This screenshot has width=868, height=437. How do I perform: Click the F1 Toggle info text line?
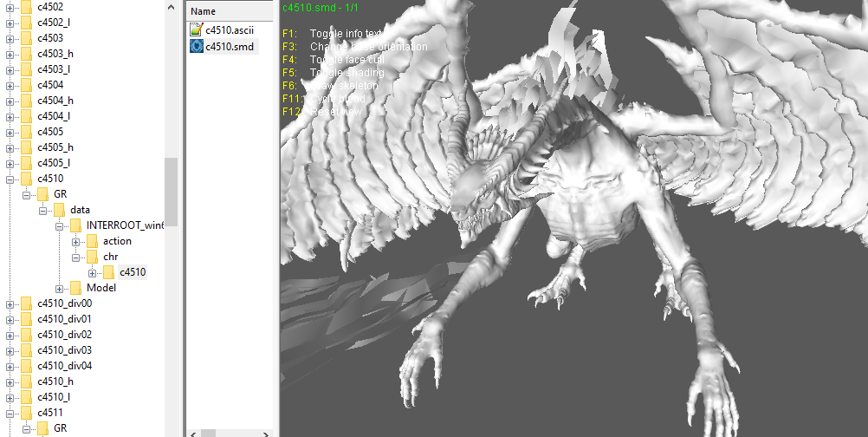332,34
